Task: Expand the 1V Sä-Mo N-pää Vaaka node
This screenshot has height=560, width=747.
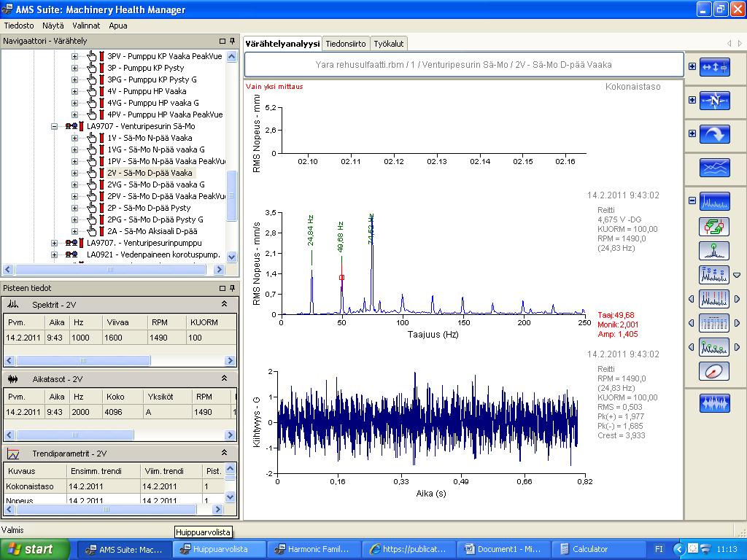Action: pos(75,138)
